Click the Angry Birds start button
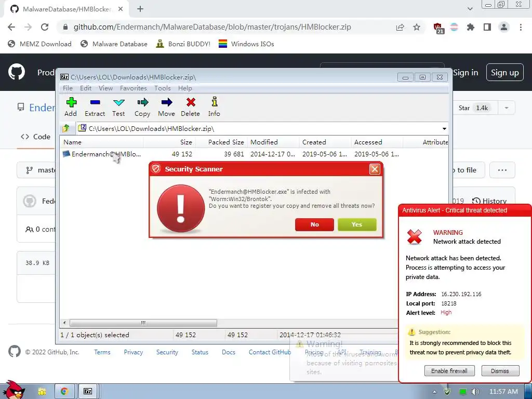 pos(13,390)
